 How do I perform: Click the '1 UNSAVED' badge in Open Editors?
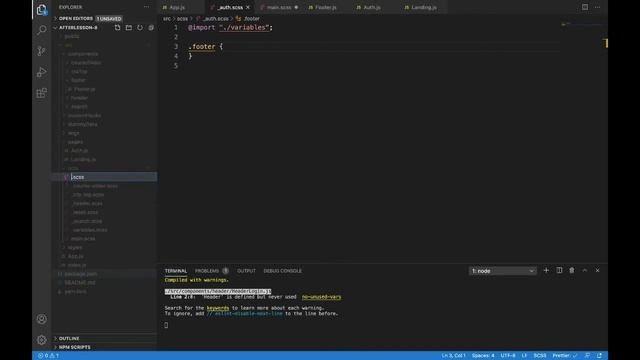109,18
